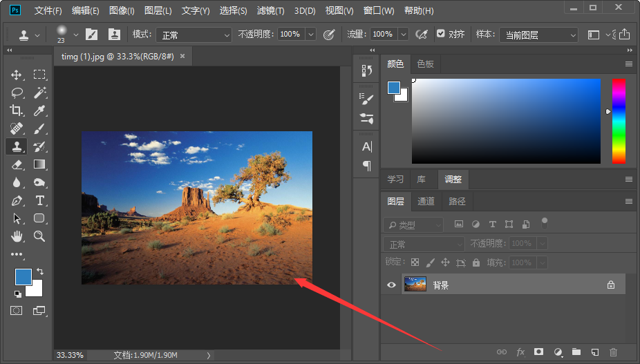Image resolution: width=640 pixels, height=364 pixels.
Task: Reset default foreground and background colors
Action: (18, 294)
